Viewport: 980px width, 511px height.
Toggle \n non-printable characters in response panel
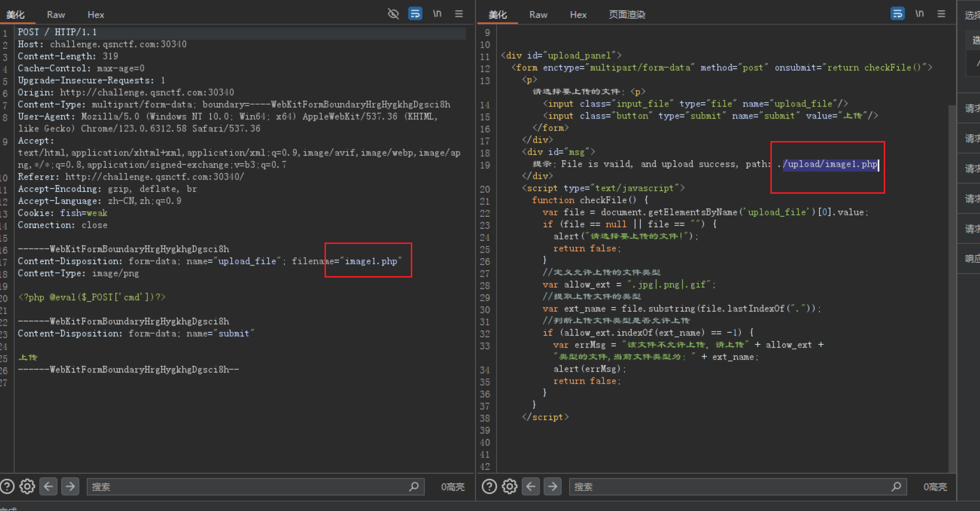(x=919, y=14)
